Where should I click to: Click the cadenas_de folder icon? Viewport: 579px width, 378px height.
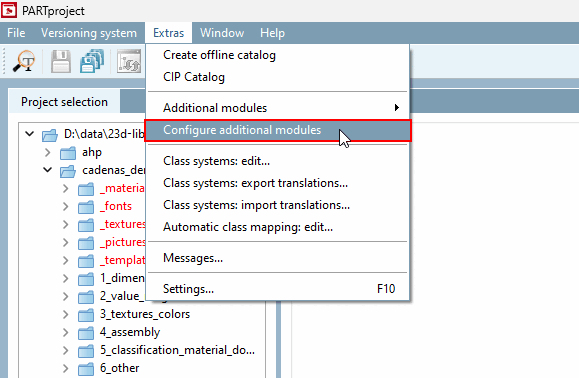click(x=68, y=171)
